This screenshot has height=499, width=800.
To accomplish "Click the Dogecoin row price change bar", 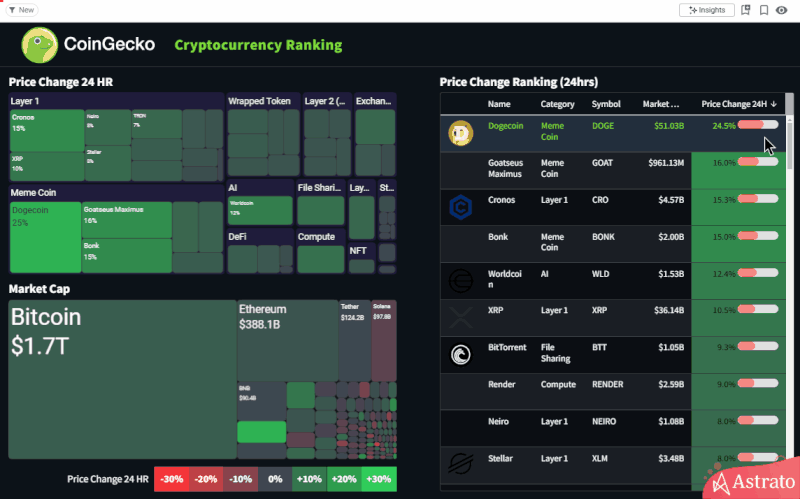I will pos(758,125).
